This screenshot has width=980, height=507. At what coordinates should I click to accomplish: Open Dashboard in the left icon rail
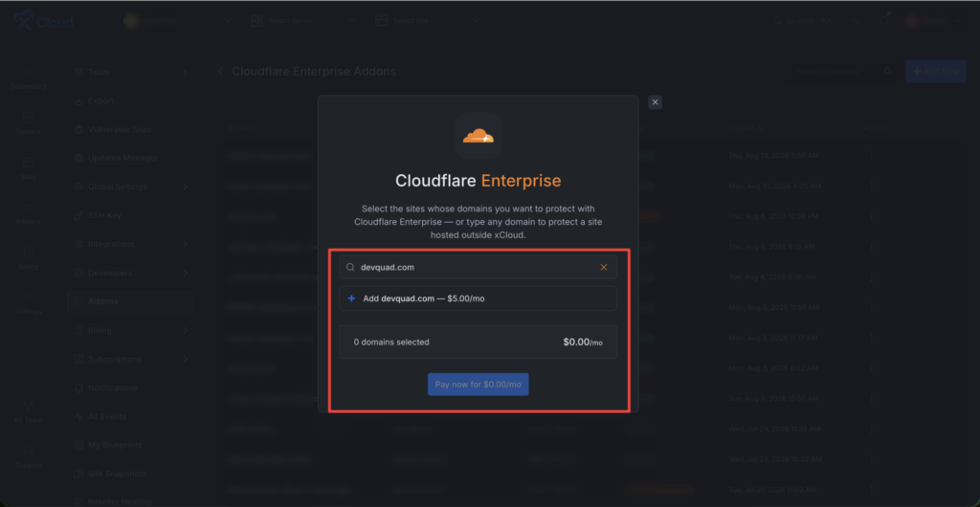pyautogui.click(x=28, y=79)
